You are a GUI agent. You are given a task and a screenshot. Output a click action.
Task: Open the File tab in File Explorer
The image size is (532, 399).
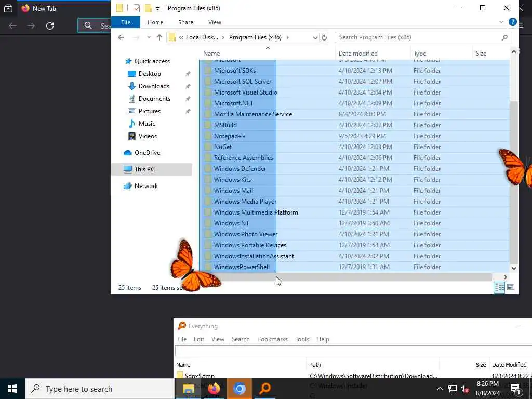126,22
